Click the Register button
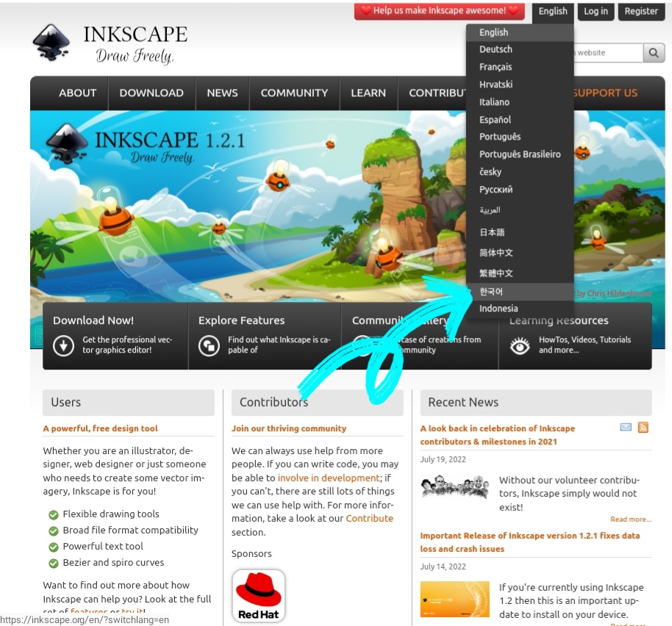Screen dimensions: 672x626 pyautogui.click(x=640, y=12)
